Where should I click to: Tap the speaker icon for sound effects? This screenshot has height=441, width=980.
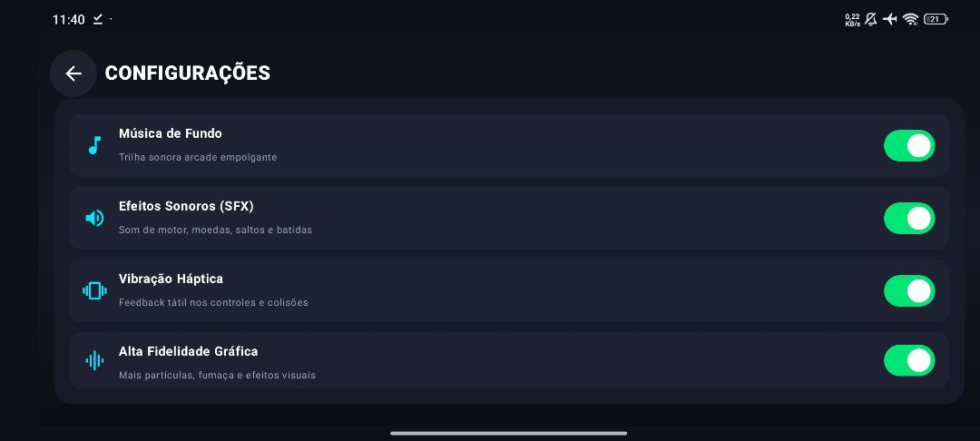tap(94, 218)
